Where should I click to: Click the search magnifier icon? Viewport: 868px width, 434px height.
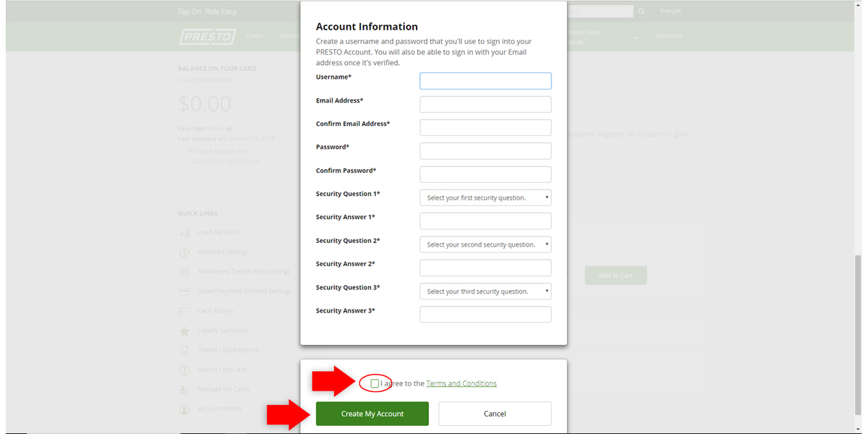point(641,12)
